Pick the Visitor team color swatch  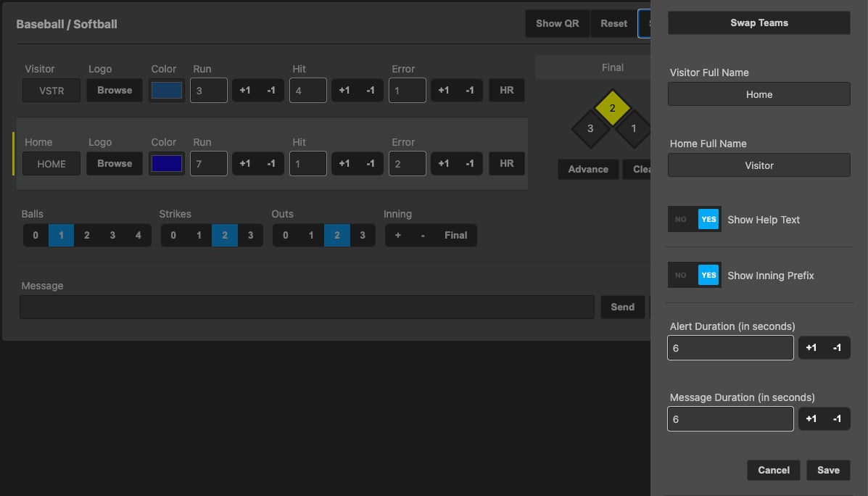pyautogui.click(x=167, y=90)
